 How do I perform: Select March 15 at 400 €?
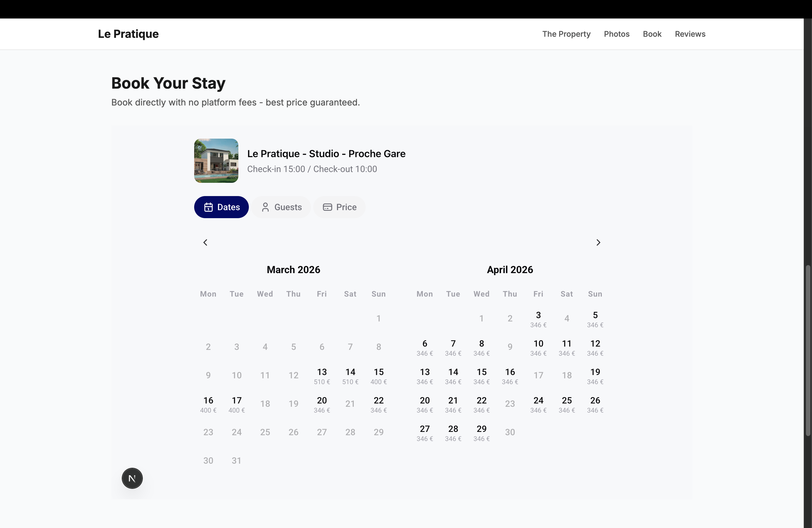379,376
